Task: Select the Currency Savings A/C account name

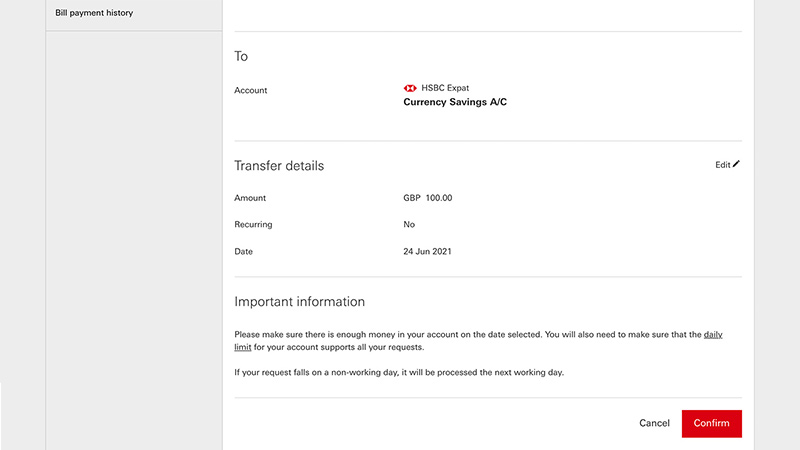Action: point(455,102)
